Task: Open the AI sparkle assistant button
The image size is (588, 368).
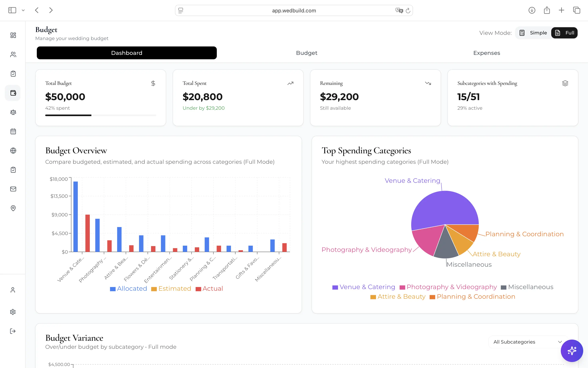Action: (x=572, y=351)
